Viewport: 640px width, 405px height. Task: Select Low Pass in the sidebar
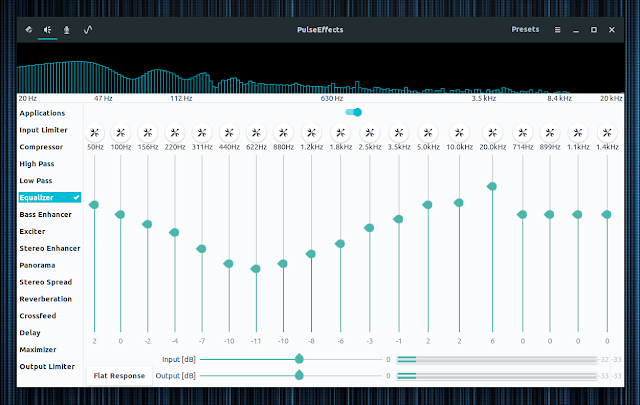click(36, 180)
